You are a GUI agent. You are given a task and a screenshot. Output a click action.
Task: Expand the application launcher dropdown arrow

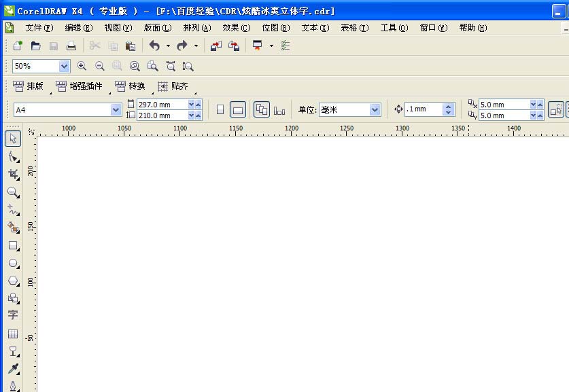click(271, 46)
